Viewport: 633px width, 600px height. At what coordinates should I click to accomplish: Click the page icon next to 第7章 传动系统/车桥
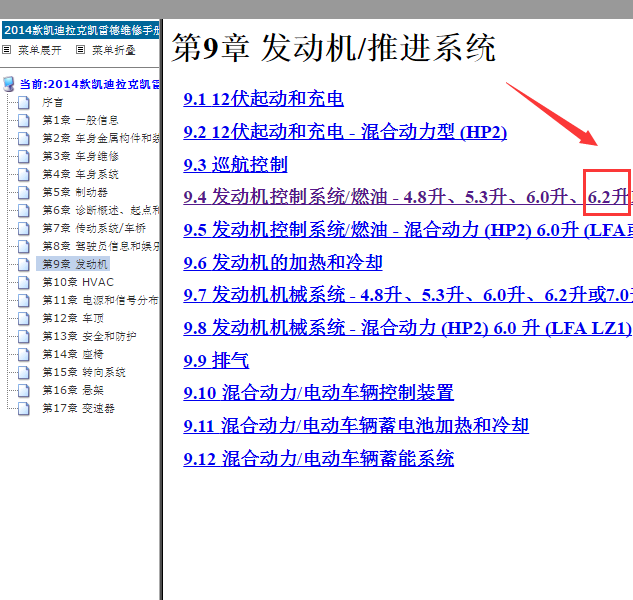tap(24, 229)
